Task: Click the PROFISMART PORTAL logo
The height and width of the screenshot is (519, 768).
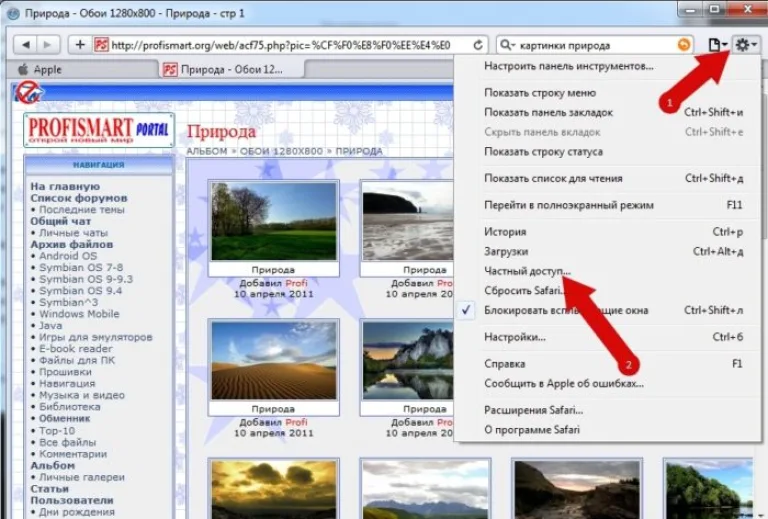Action: 98,130
